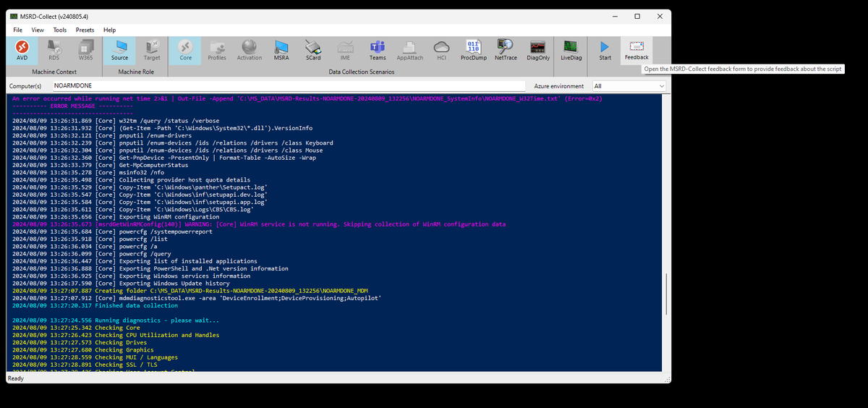Click the WinRM service warning line
Screen dimensions: 868x408
point(259,224)
